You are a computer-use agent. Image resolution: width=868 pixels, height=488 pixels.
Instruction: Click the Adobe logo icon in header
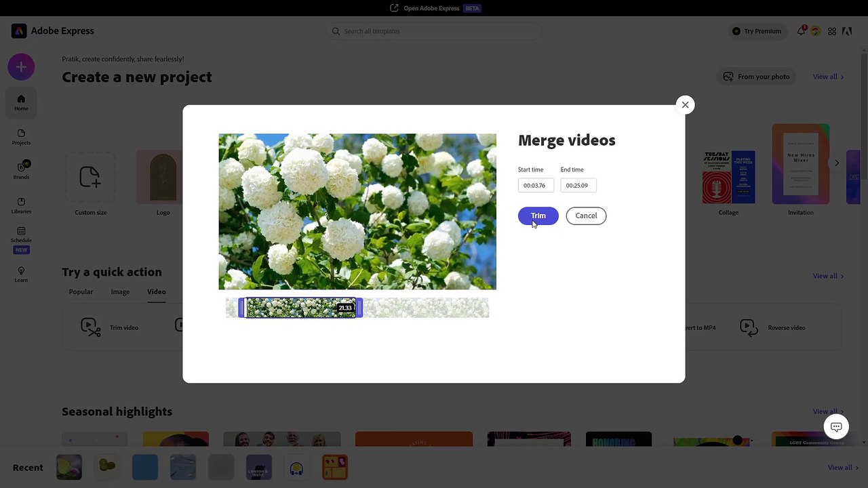[847, 31]
